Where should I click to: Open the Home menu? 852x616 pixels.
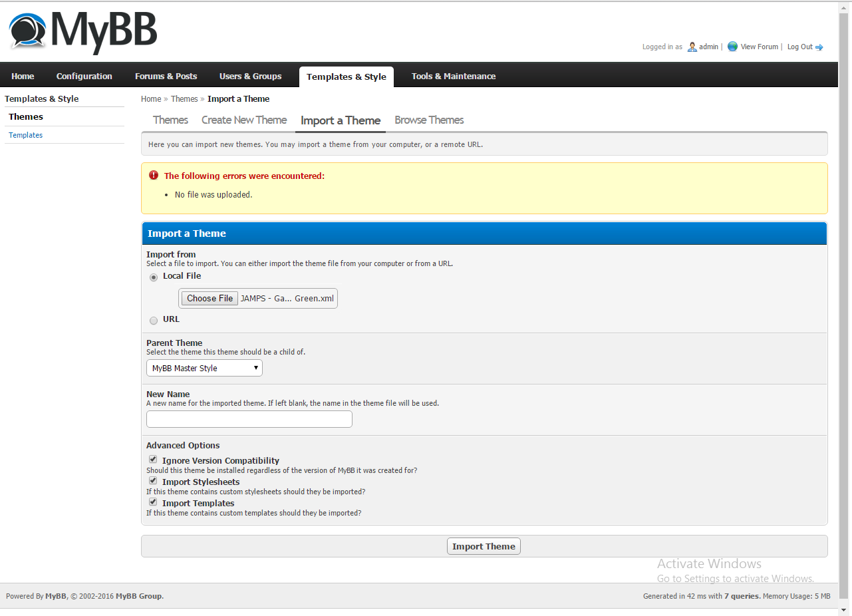pos(23,77)
